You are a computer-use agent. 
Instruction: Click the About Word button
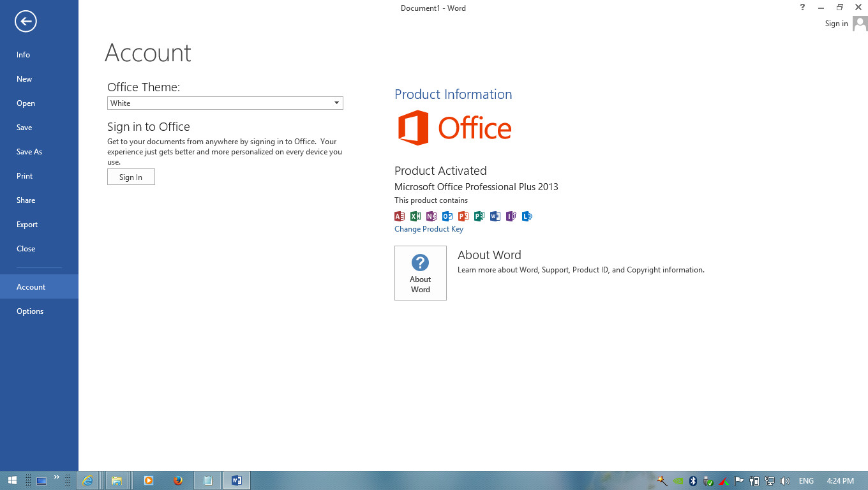click(420, 273)
